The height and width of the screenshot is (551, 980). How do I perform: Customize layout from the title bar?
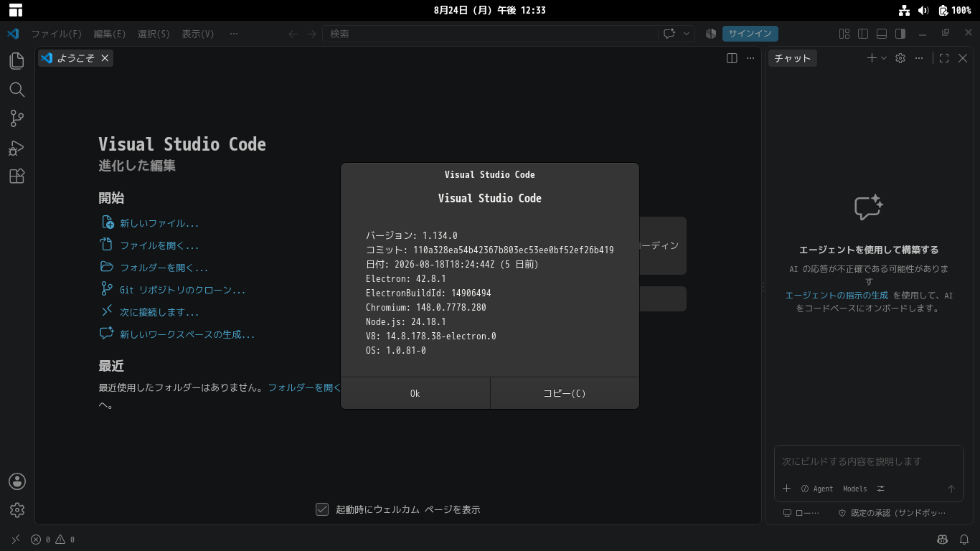pos(844,34)
